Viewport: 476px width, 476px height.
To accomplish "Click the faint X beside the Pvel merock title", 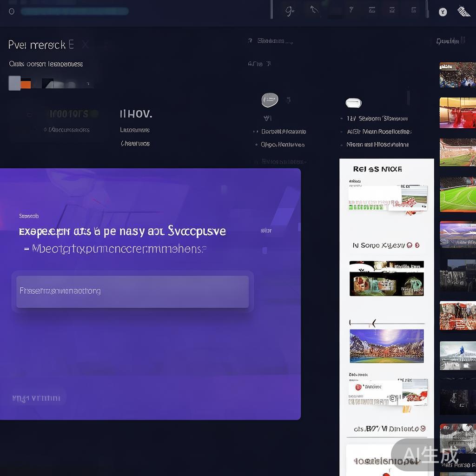I will pyautogui.click(x=85, y=45).
